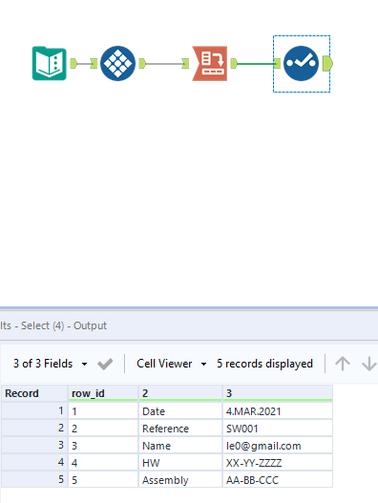This screenshot has width=378, height=503.
Task: Select the cell containing Reference
Action: [x=180, y=428]
